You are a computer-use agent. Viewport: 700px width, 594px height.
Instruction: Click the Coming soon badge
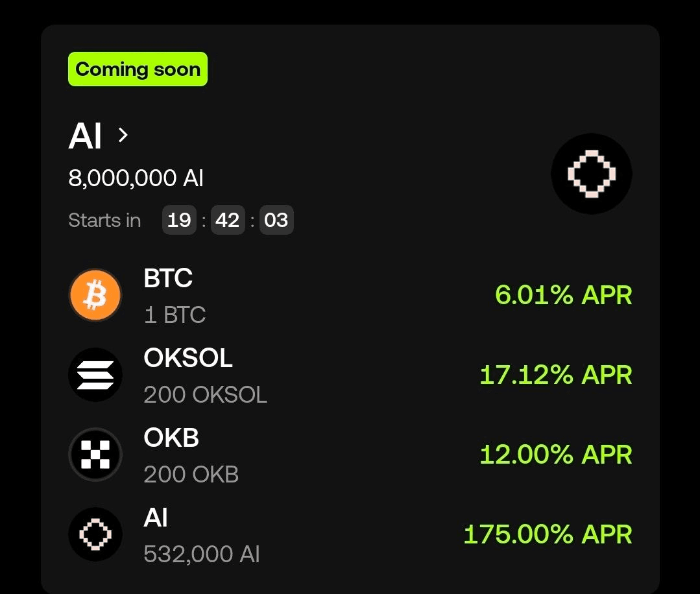pos(138,69)
